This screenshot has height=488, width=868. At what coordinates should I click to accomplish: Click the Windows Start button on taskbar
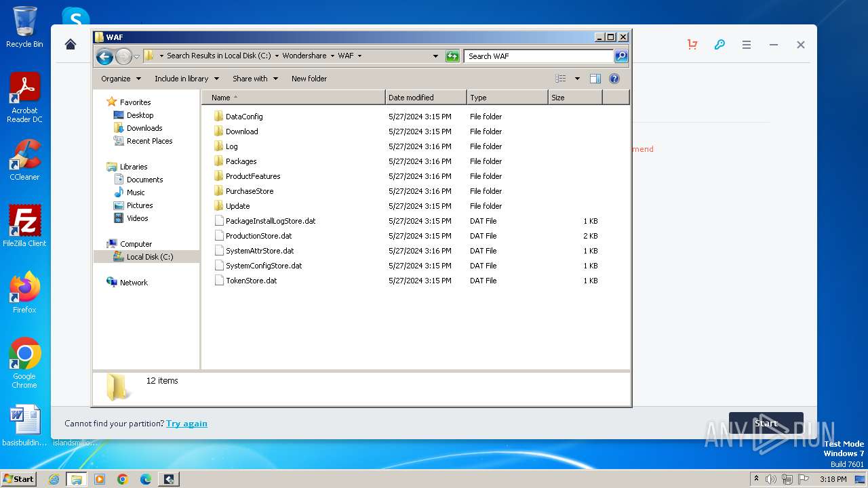(19, 479)
